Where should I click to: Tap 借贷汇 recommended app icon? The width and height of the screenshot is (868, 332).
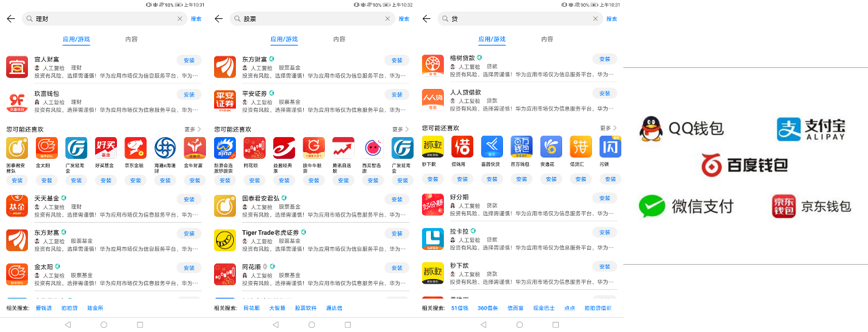(x=580, y=147)
